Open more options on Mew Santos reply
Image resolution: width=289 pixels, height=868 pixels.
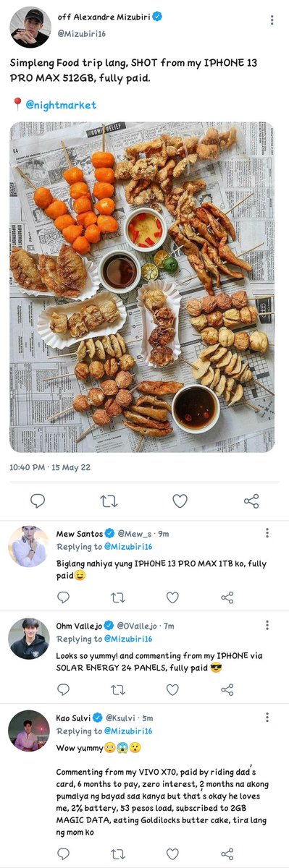267,533
